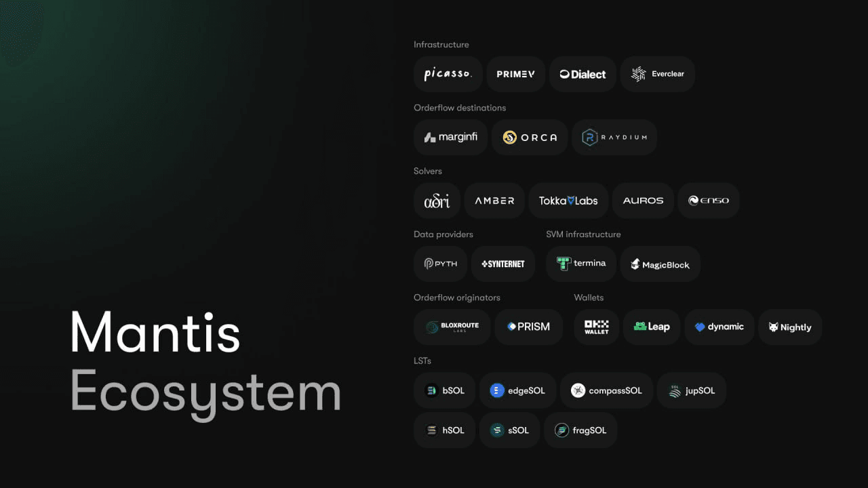Viewport: 868px width, 488px height.
Task: Click the Nightly fox icon
Action: tap(774, 327)
